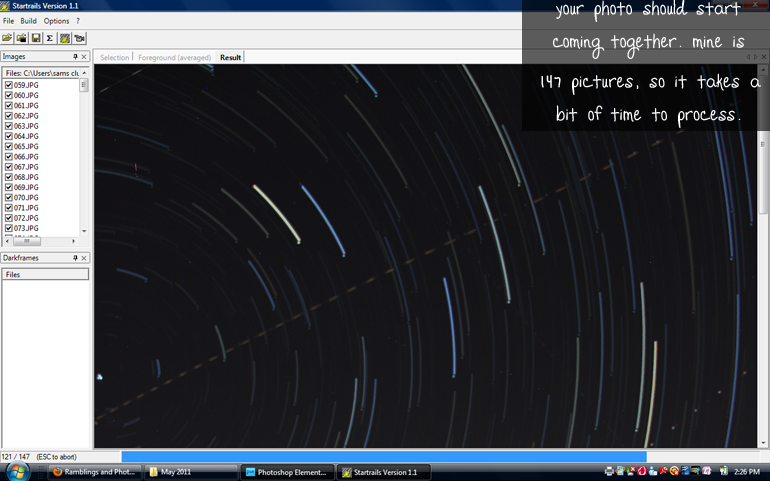
Task: Open the Build menu
Action: tap(28, 21)
